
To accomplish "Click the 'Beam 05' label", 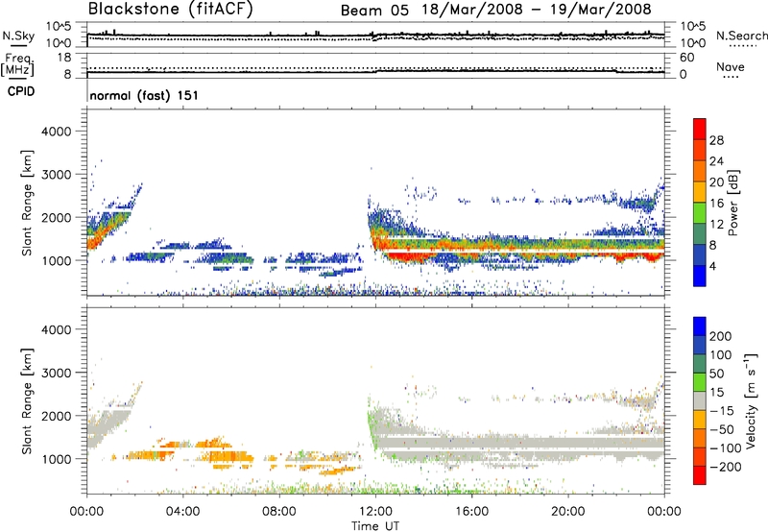I will coord(374,11).
